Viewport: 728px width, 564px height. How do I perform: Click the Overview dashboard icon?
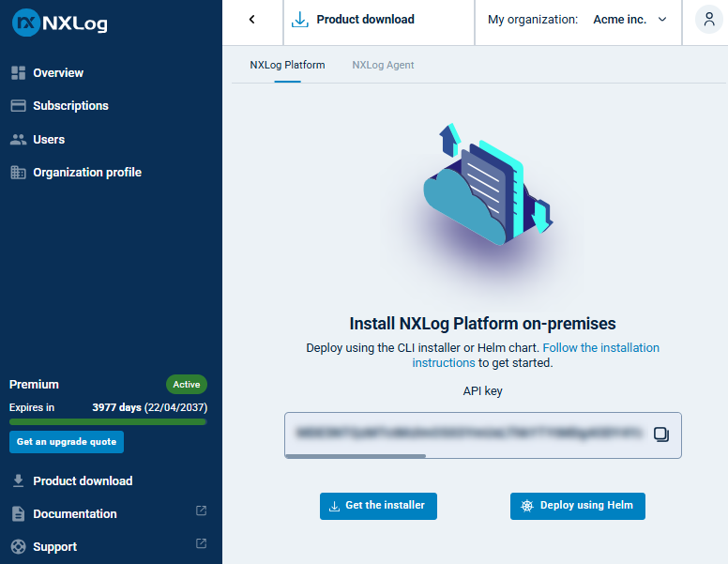click(18, 73)
